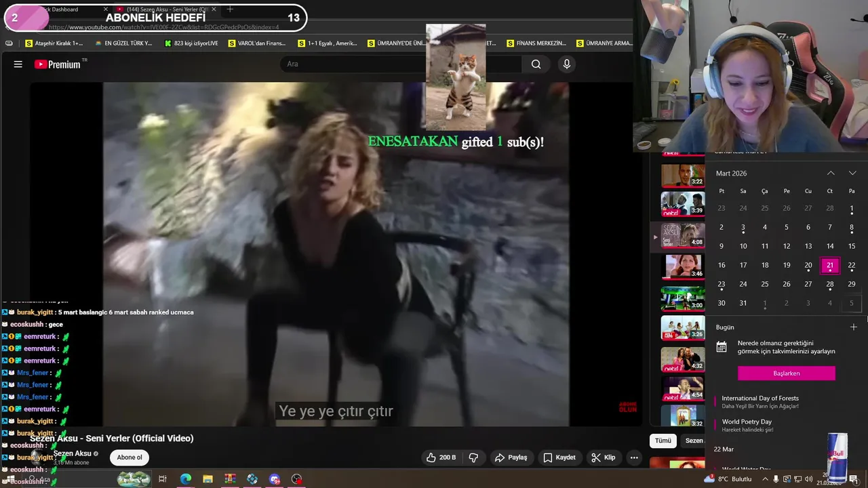The width and height of the screenshot is (868, 488).
Task: Go to previous month in calendar
Action: tap(831, 174)
